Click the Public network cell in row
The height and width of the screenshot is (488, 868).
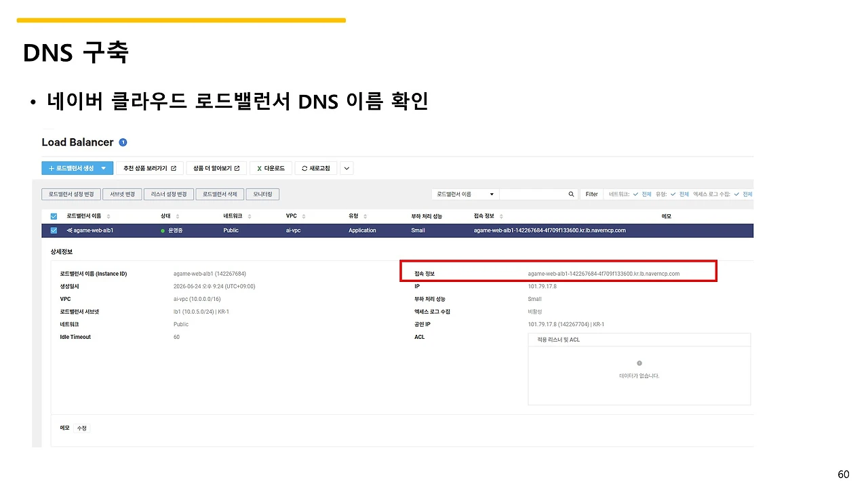tap(231, 230)
